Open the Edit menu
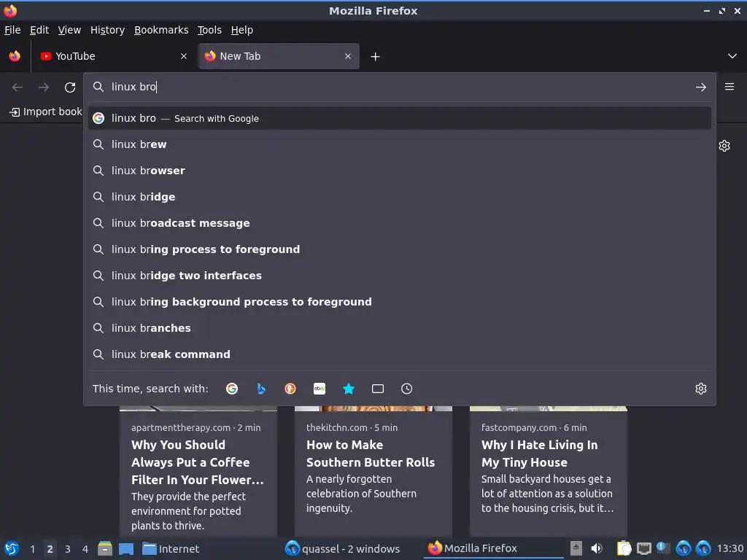Viewport: 747px width, 560px height. 39,30
